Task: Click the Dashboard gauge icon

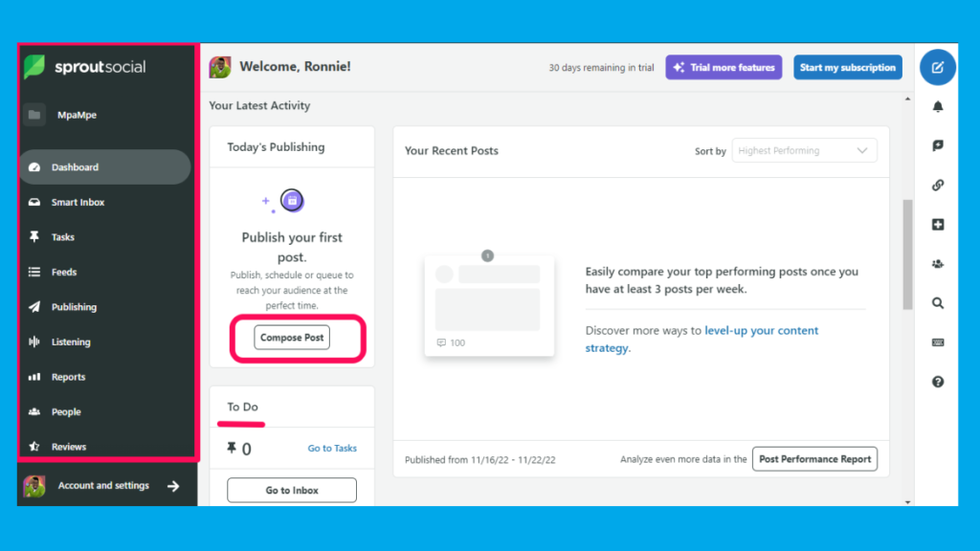Action: coord(34,166)
